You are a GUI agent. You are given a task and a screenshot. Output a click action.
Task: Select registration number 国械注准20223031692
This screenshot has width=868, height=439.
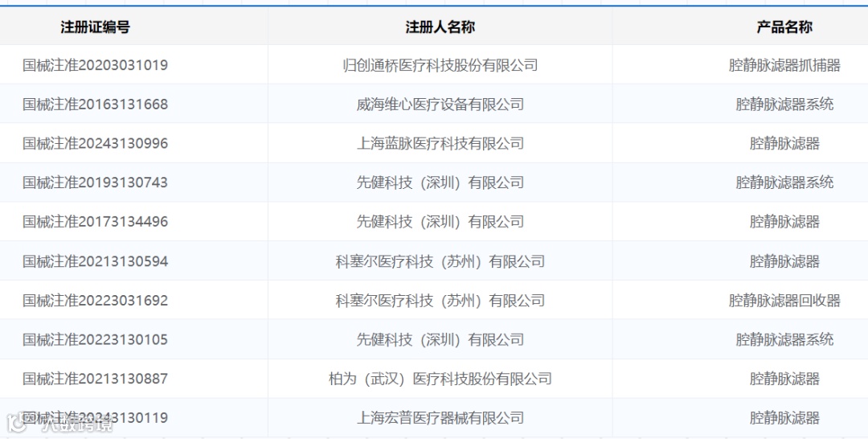(x=95, y=300)
